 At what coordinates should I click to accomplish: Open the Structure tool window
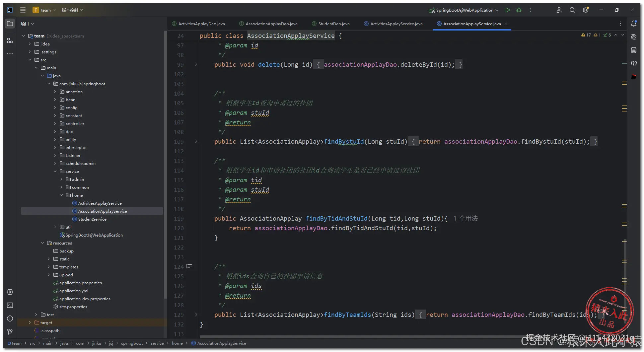tap(10, 40)
